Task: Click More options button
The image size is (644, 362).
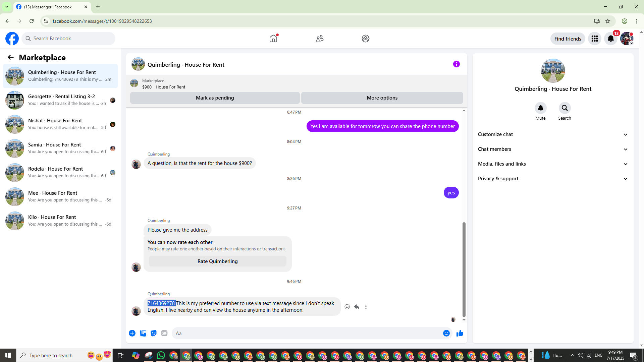Action: pyautogui.click(x=382, y=98)
